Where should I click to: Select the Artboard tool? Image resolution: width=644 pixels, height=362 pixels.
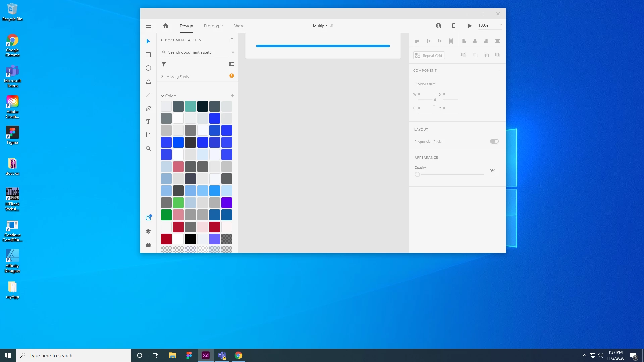click(x=148, y=135)
